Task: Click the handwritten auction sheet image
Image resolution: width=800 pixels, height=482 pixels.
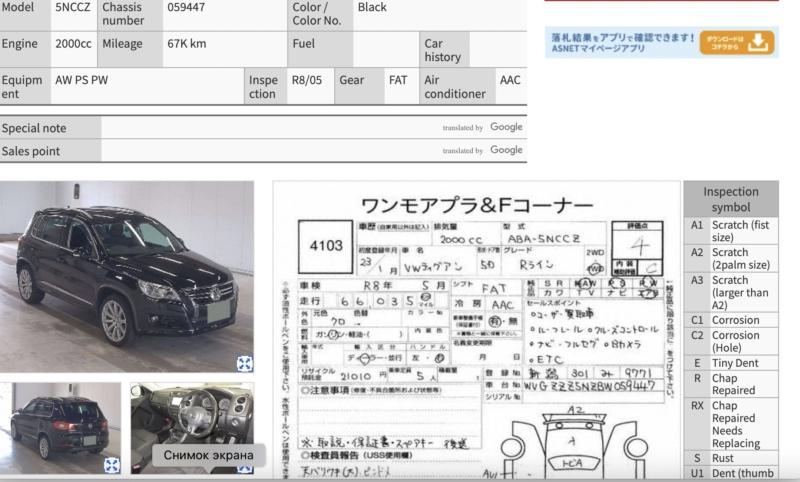Action: point(477,330)
